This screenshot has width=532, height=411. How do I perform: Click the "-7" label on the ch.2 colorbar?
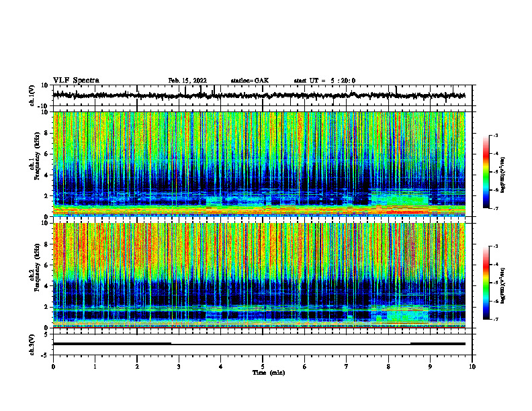tap(496, 319)
